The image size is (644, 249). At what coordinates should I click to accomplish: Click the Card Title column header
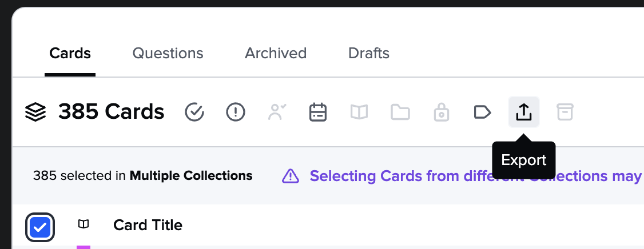(x=148, y=225)
